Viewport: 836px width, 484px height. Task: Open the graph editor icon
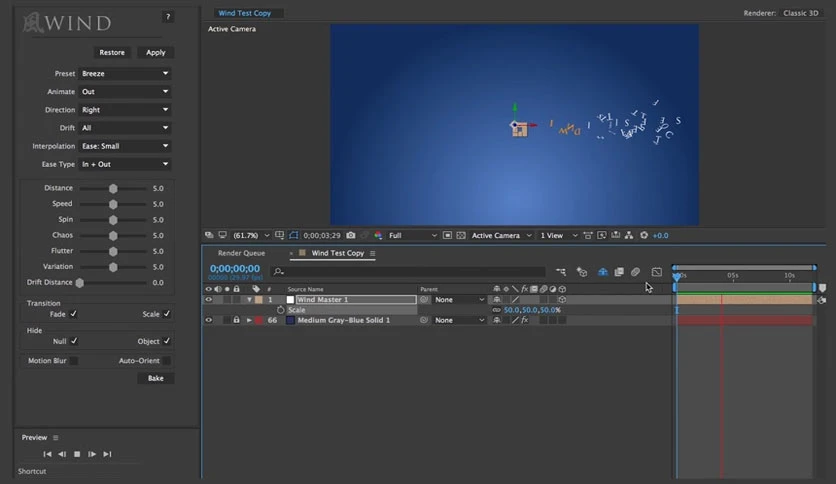pos(657,272)
